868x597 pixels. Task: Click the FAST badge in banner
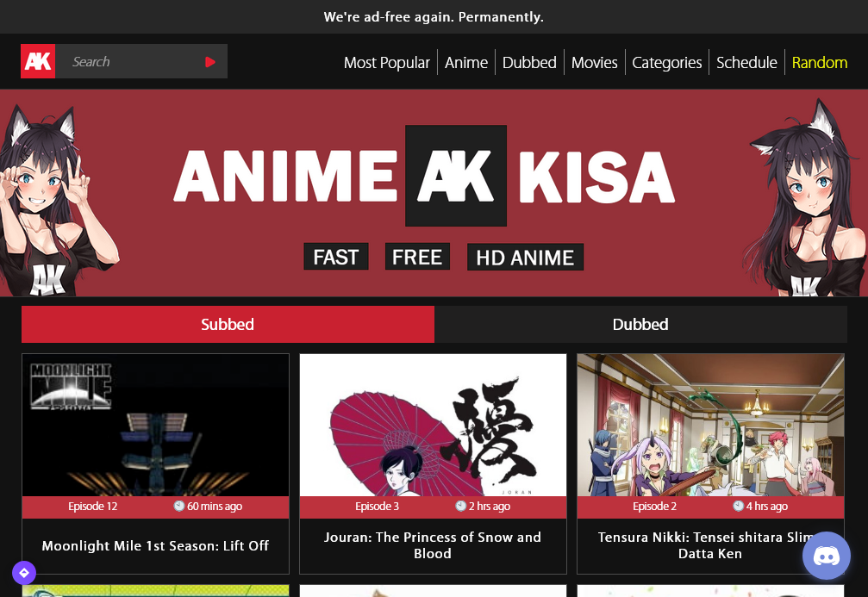pos(336,257)
